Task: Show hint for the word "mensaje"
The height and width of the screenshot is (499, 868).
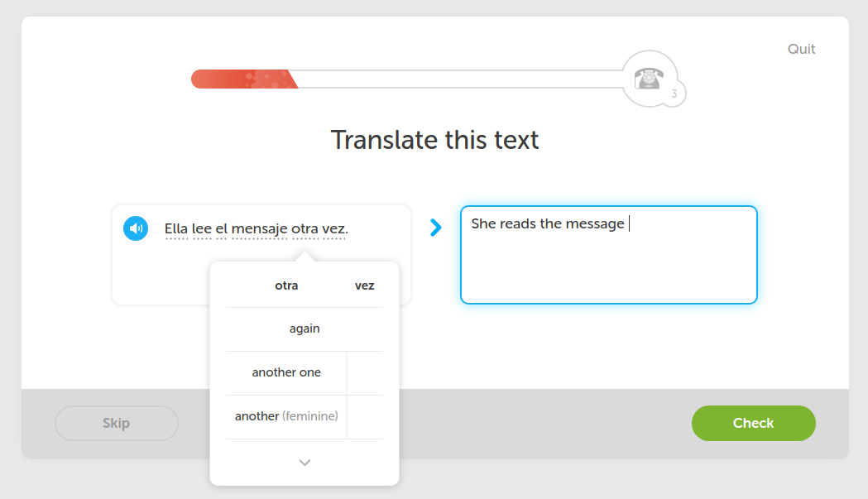Action: pos(259,229)
